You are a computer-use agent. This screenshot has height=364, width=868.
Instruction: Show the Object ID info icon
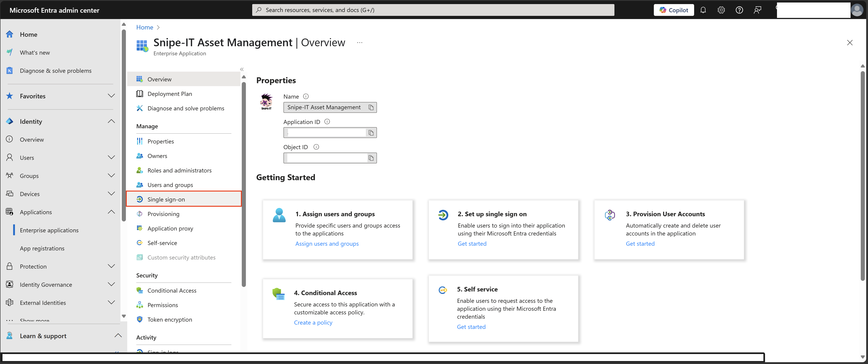click(x=316, y=147)
